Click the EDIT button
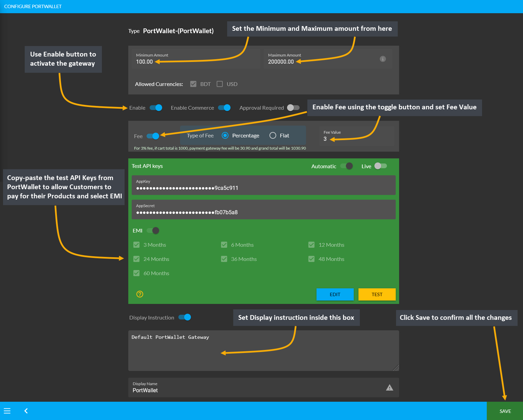 click(335, 294)
